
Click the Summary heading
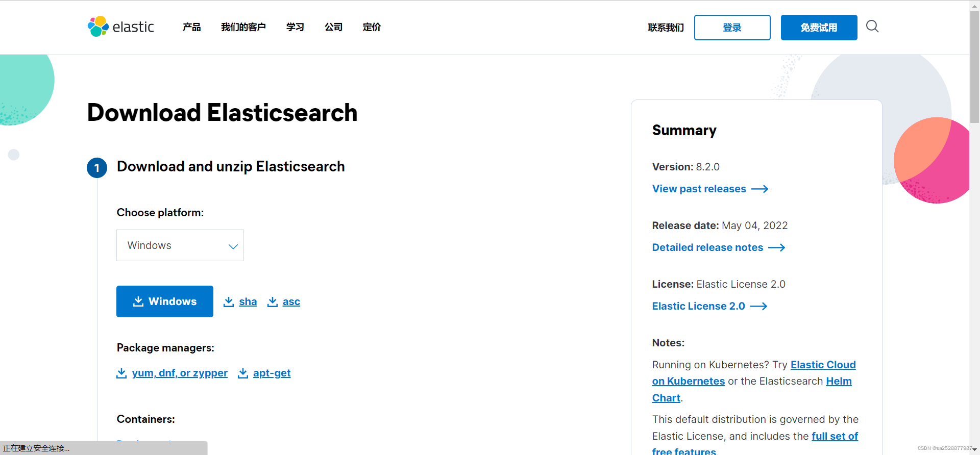tap(684, 131)
